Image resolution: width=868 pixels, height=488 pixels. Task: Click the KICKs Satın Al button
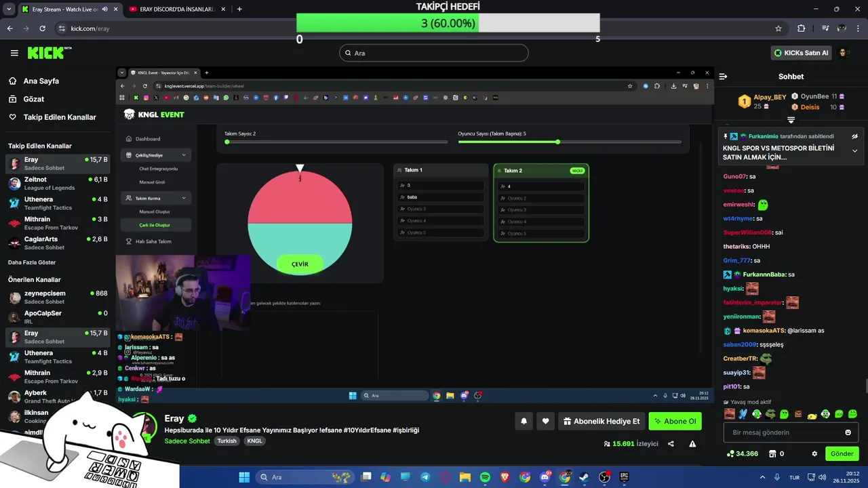coord(802,53)
